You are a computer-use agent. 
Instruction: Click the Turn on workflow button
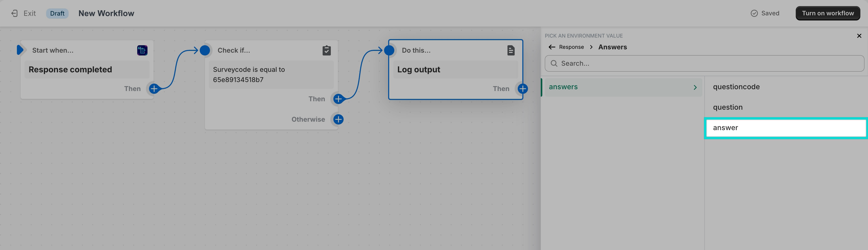[828, 13]
